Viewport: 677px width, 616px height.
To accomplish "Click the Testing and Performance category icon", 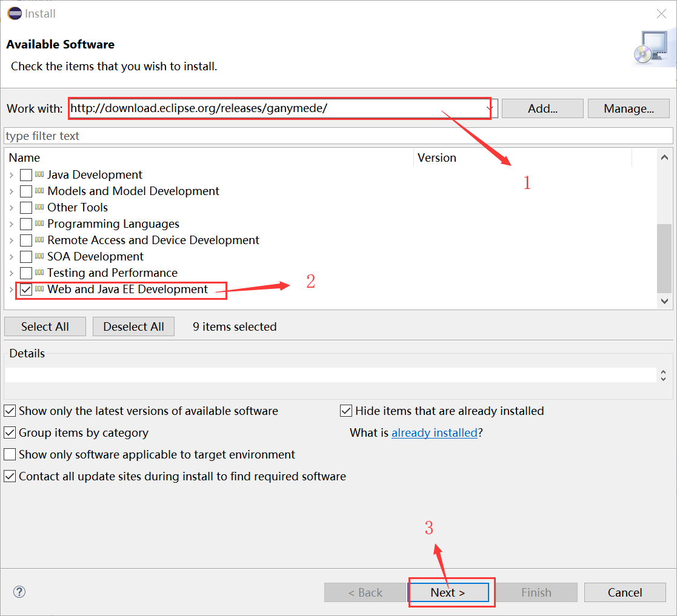I will [39, 273].
